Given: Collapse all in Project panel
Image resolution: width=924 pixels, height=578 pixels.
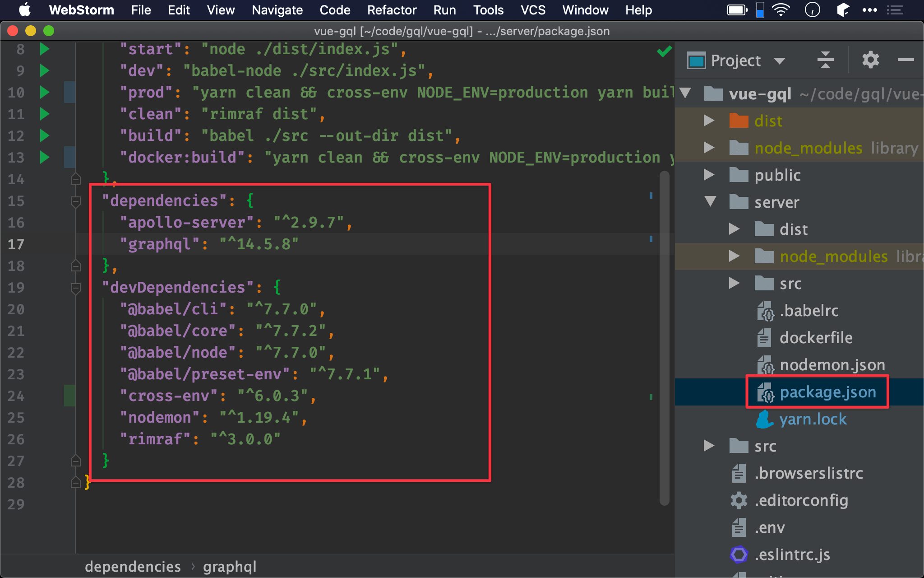Looking at the screenshot, I should click(x=825, y=60).
